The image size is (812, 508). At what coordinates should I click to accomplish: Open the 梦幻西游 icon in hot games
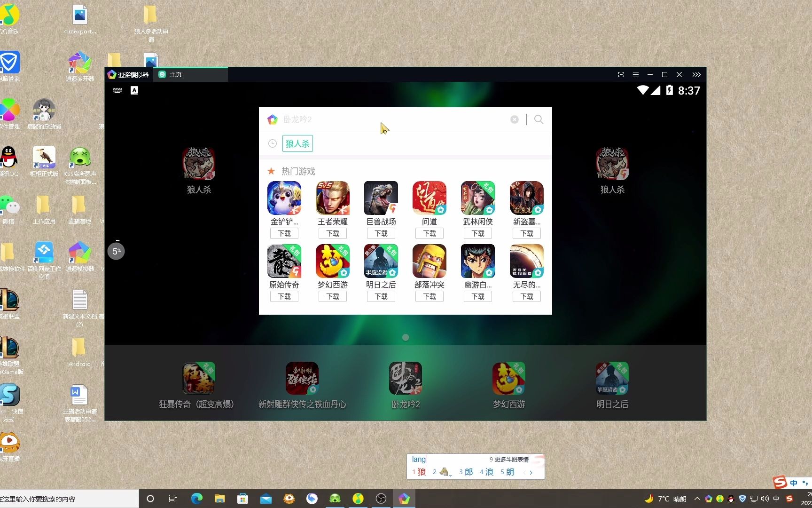tap(333, 261)
